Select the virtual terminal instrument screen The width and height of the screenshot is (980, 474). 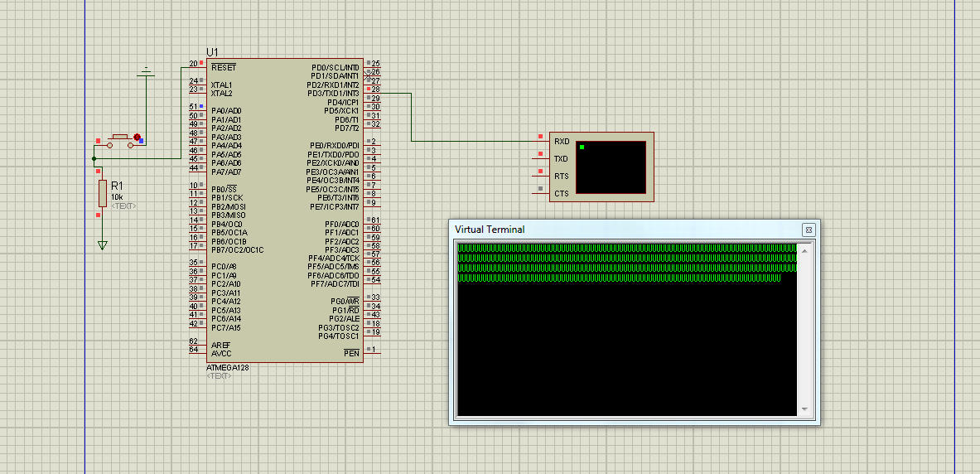click(611, 167)
